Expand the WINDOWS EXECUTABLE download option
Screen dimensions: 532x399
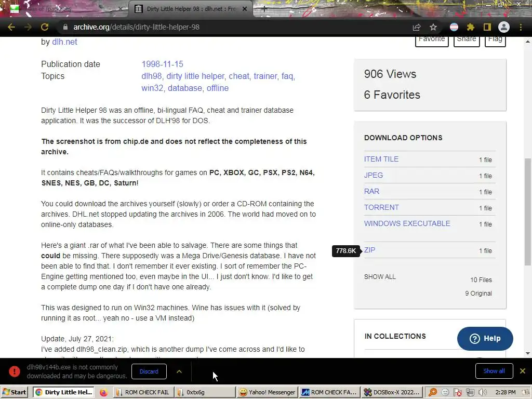[407, 223]
